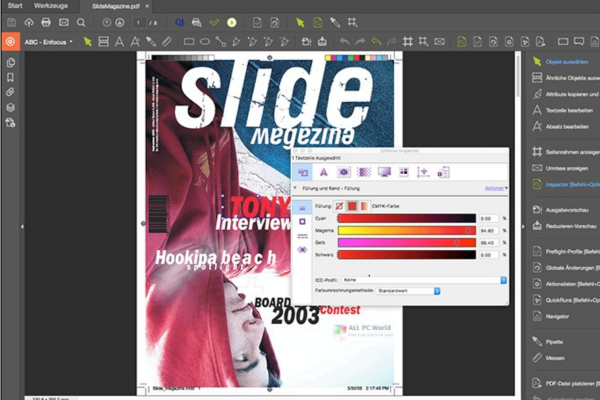Switch to the Start tab
The width and height of the screenshot is (600, 400).
(15, 6)
